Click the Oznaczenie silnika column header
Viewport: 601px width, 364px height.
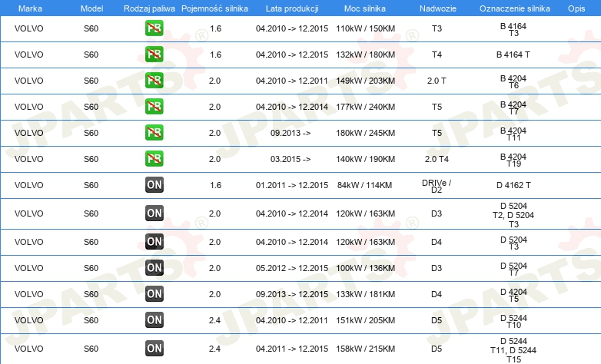(515, 8)
